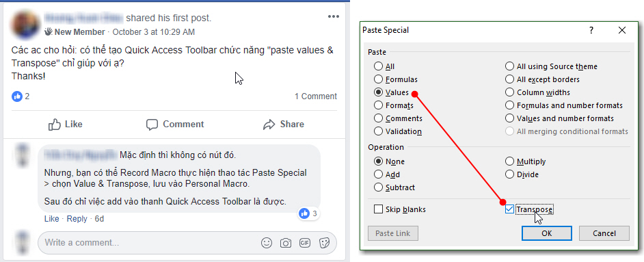Attach a photo using the camera icon
This screenshot has width=644, height=262.
click(286, 243)
